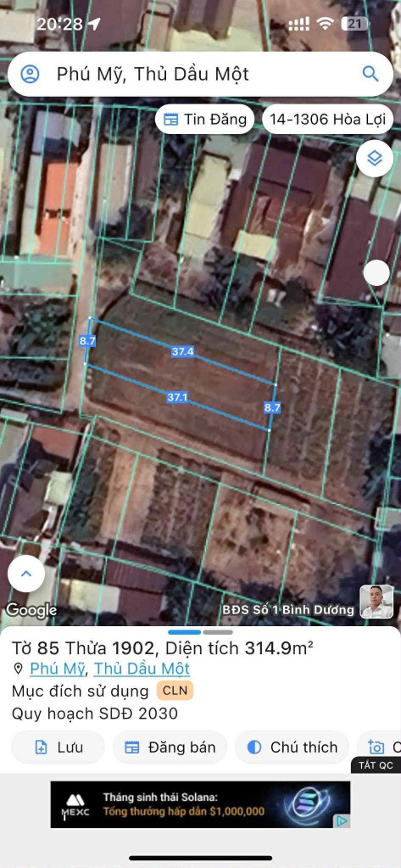
Task: Open the Tin Đăng listings chip
Action: 204,120
